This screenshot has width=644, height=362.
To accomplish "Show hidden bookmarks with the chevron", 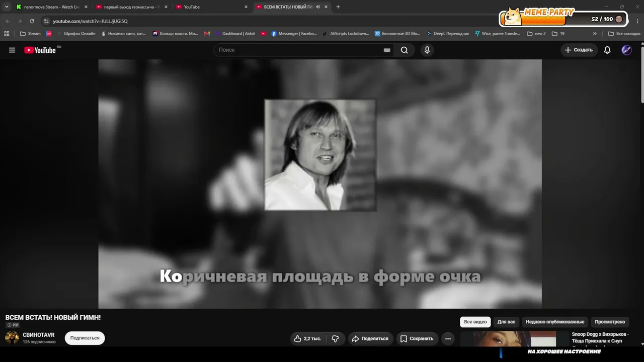I will pos(595,34).
